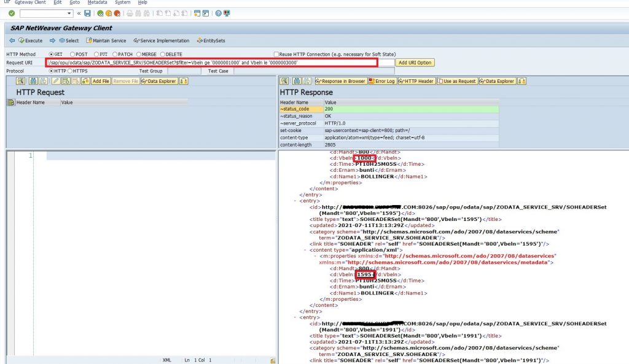Click last icon after request Data Explorer
Screen dimensions: 629x364
pos(184,81)
